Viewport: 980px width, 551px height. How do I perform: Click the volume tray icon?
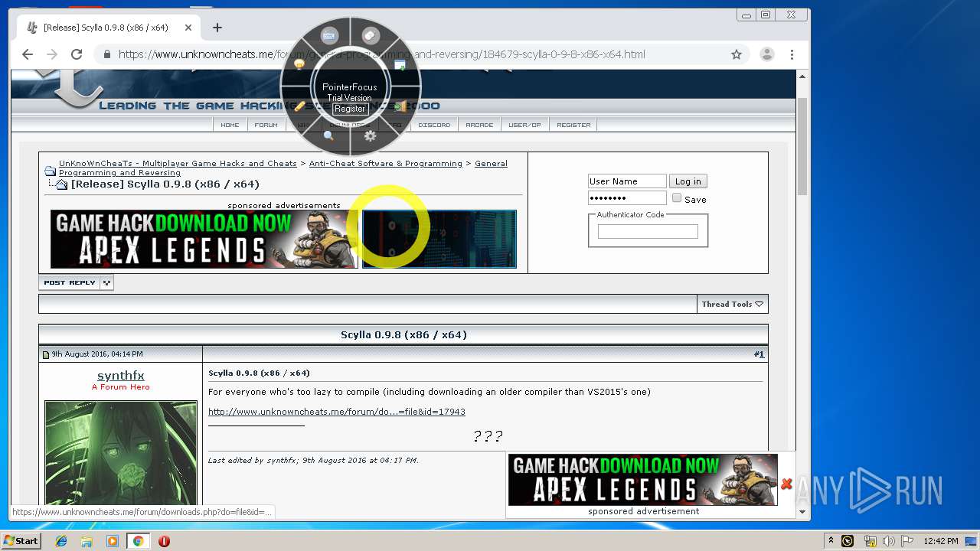(888, 541)
